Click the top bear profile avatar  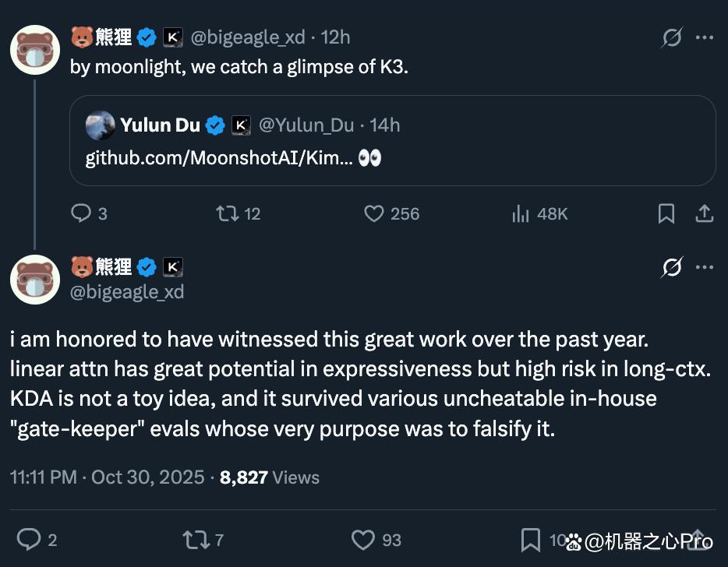35,51
